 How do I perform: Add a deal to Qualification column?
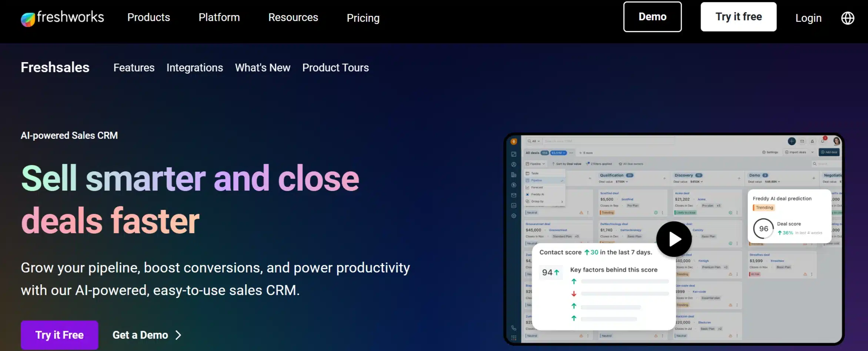pos(664,178)
